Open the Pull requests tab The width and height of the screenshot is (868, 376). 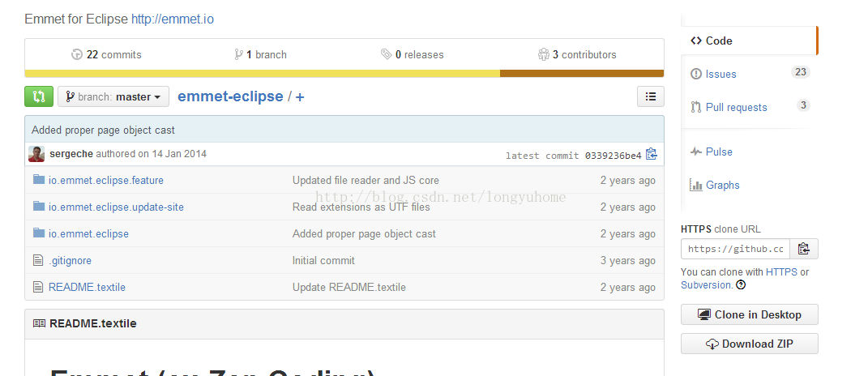(736, 107)
